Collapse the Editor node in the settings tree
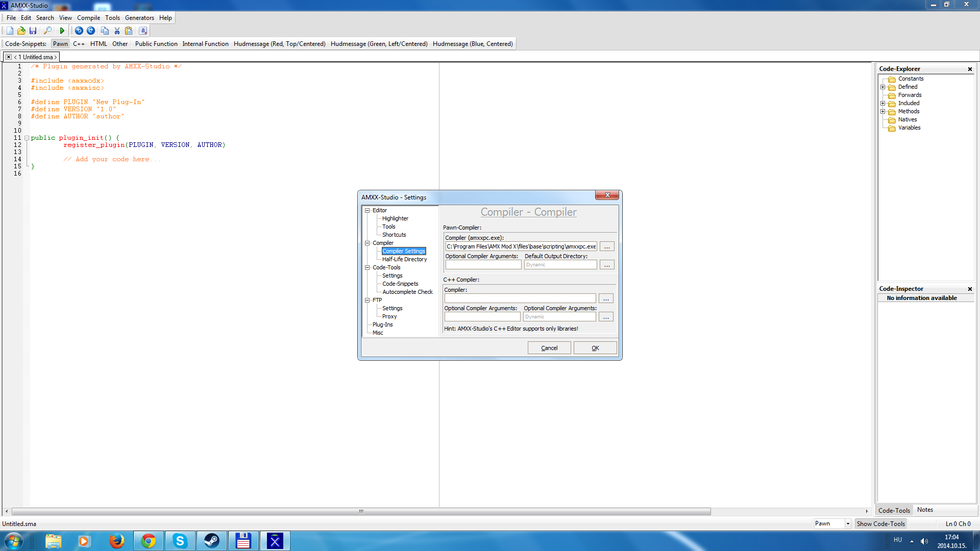The image size is (980, 551). [367, 210]
